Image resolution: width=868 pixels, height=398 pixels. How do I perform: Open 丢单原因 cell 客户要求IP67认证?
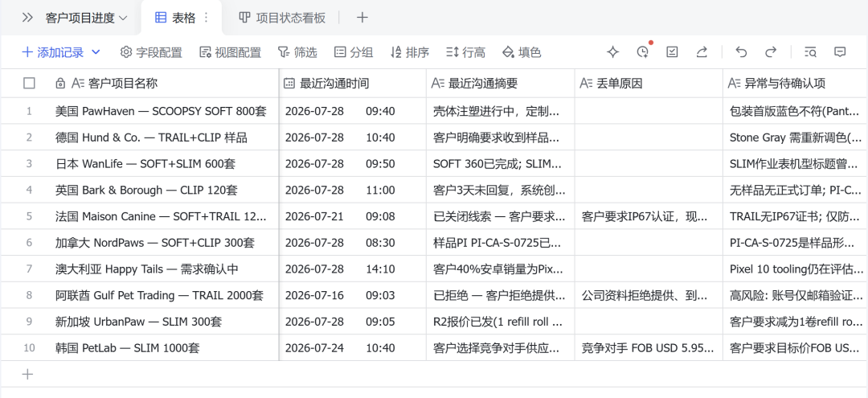click(649, 215)
